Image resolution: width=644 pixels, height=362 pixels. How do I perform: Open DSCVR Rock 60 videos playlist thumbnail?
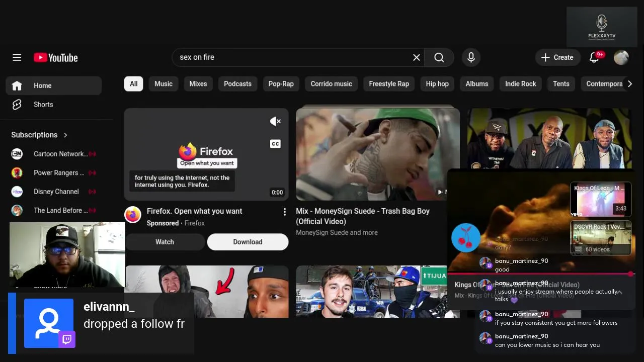[x=601, y=238]
